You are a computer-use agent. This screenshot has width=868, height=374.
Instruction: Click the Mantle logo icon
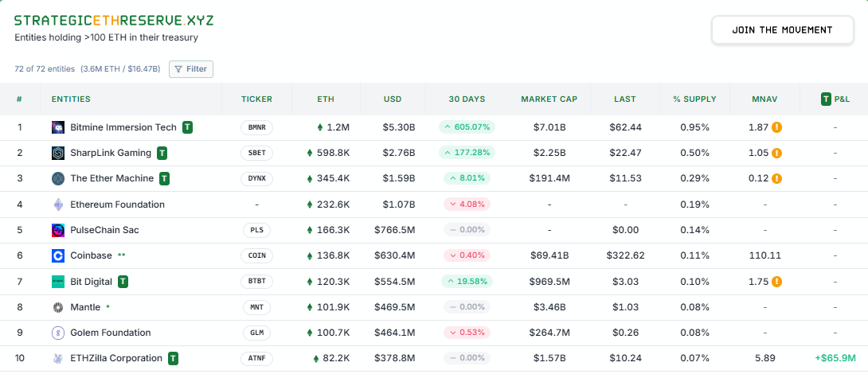58,307
